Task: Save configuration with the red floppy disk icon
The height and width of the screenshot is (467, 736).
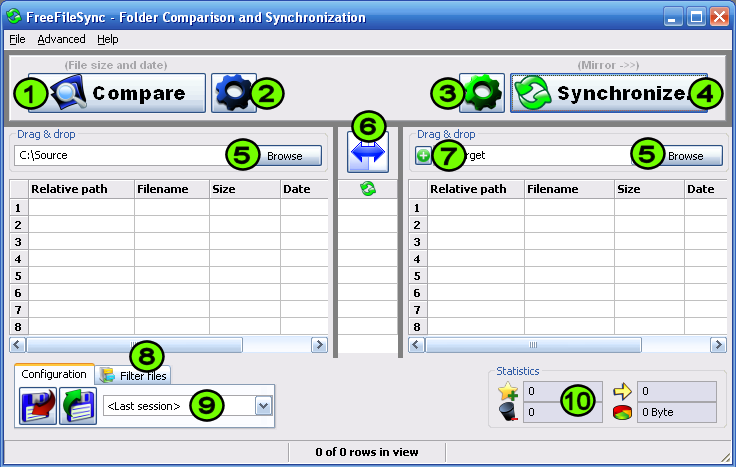Action: (36, 406)
